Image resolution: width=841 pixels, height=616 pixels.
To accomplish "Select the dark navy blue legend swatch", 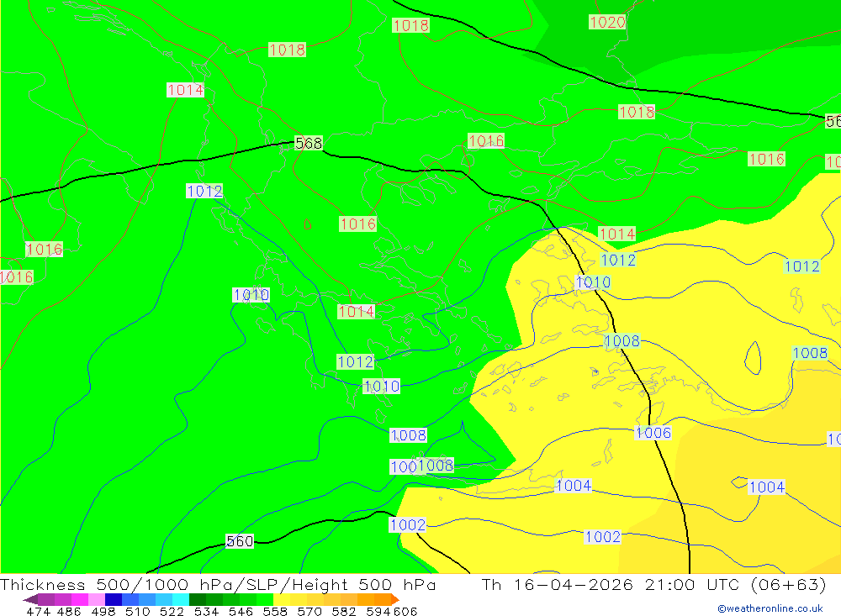I will [114, 599].
